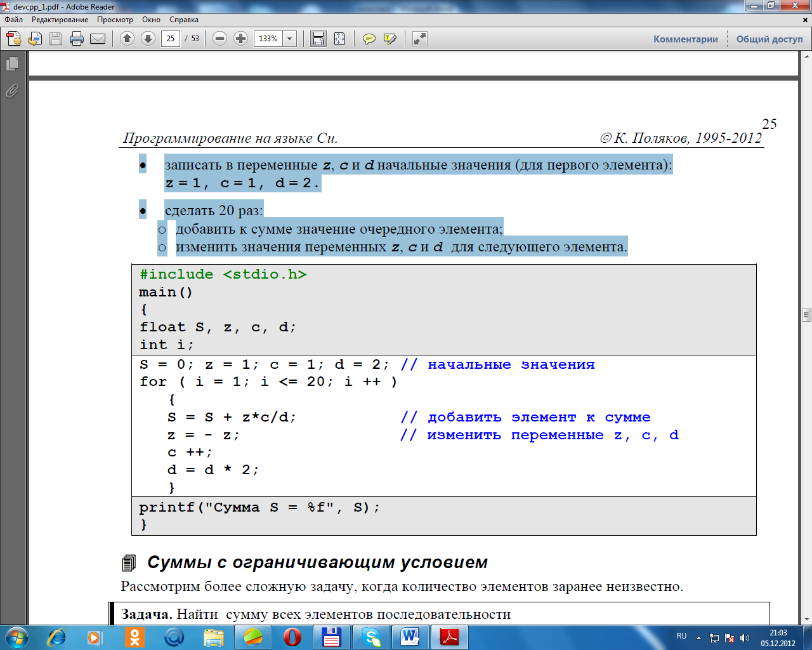
Task: Click the zoom in plus button
Action: point(240,39)
